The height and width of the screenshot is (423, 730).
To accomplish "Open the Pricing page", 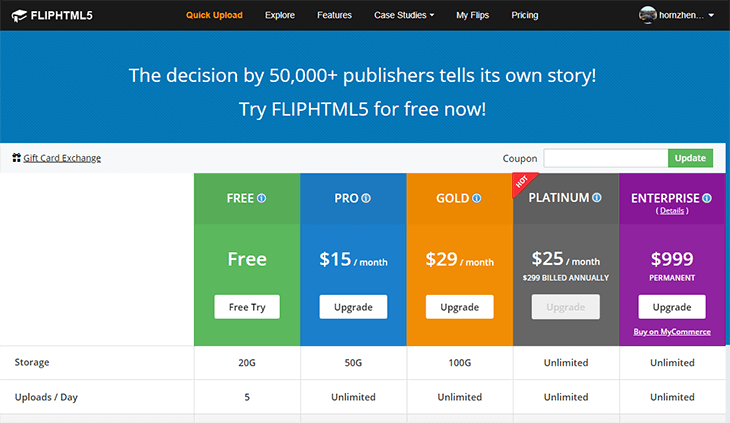I will 525,15.
